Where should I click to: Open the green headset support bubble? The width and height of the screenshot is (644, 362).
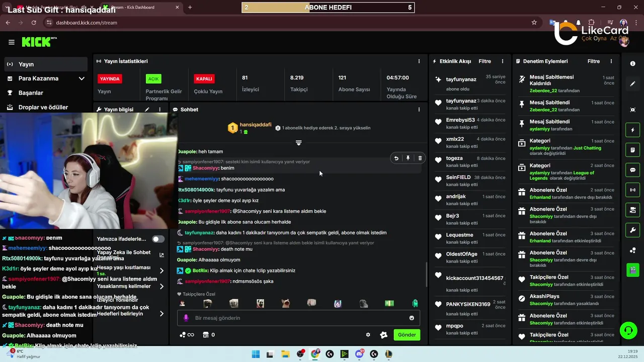628,330
